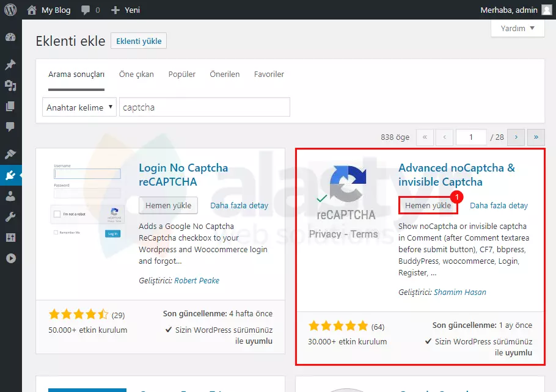Viewport: 556px width, 392px height.
Task: Open Posts using the pushpin icon
Action: pos(11,64)
